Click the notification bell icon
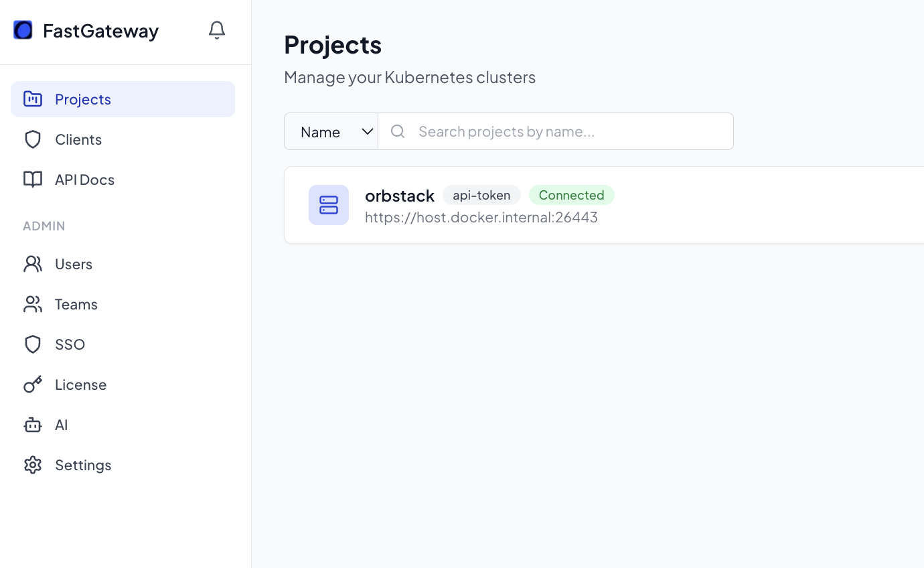 point(217,30)
